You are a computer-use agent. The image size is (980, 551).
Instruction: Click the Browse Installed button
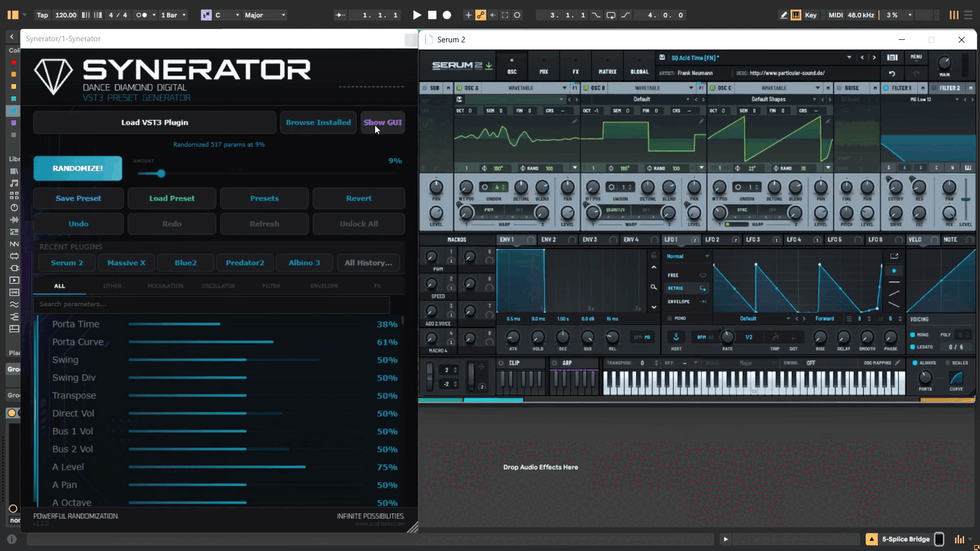(318, 122)
